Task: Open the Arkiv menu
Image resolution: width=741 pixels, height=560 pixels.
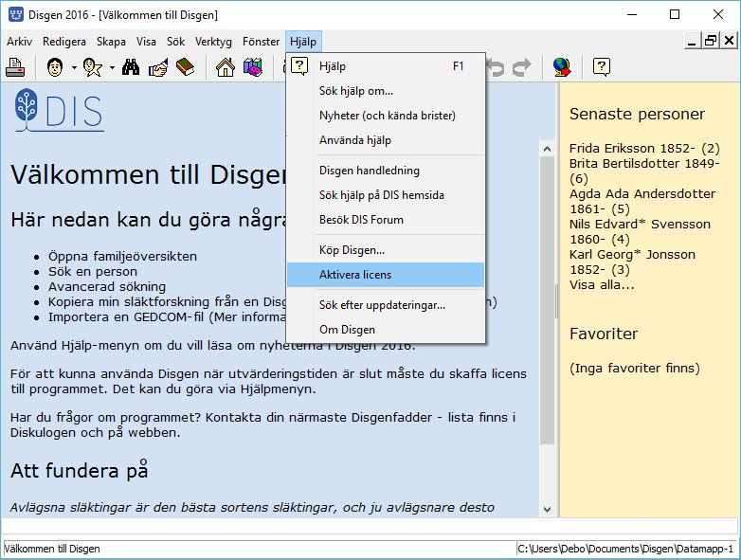Action: tap(19, 42)
